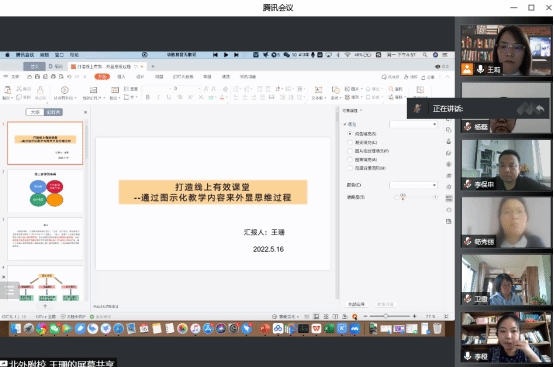Open 腾讯会议 menu in the Mac menu bar
Viewport: 554px width, 367px height.
tap(25, 55)
